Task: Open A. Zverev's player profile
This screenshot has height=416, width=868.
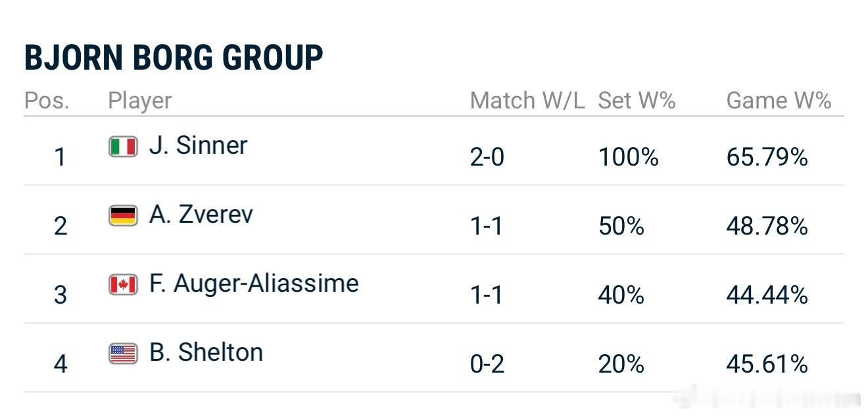Action: [201, 214]
